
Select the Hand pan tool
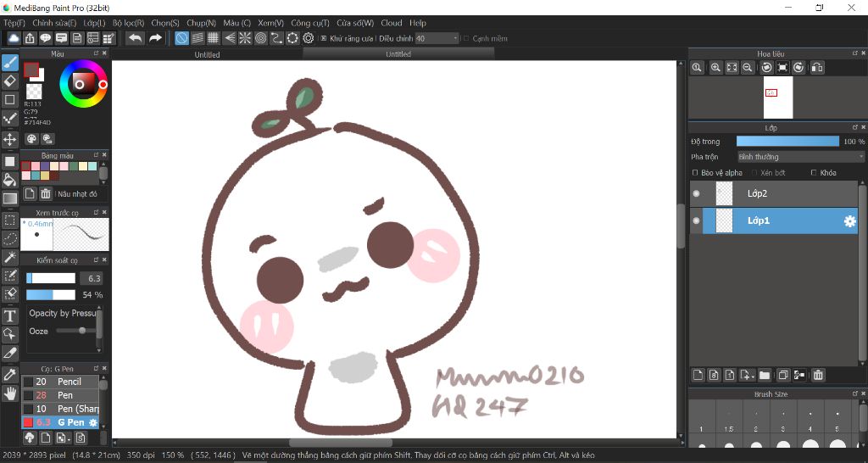[10, 393]
